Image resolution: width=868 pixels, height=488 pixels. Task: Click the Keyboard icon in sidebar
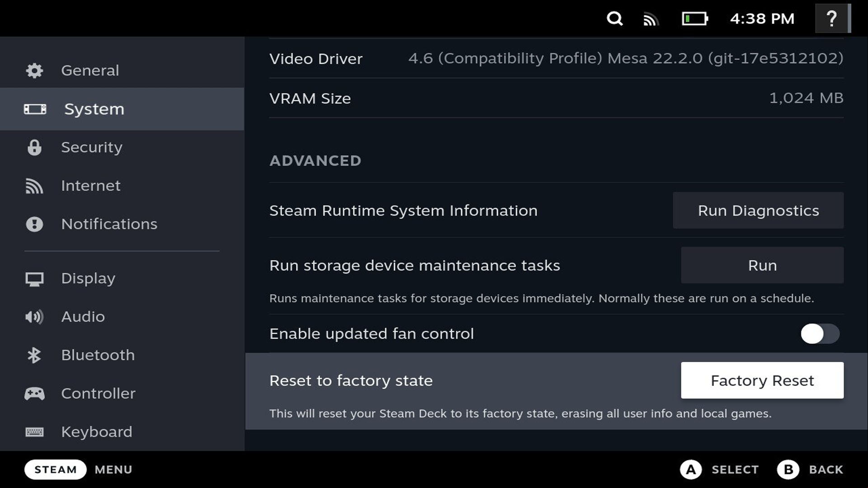[x=34, y=432]
